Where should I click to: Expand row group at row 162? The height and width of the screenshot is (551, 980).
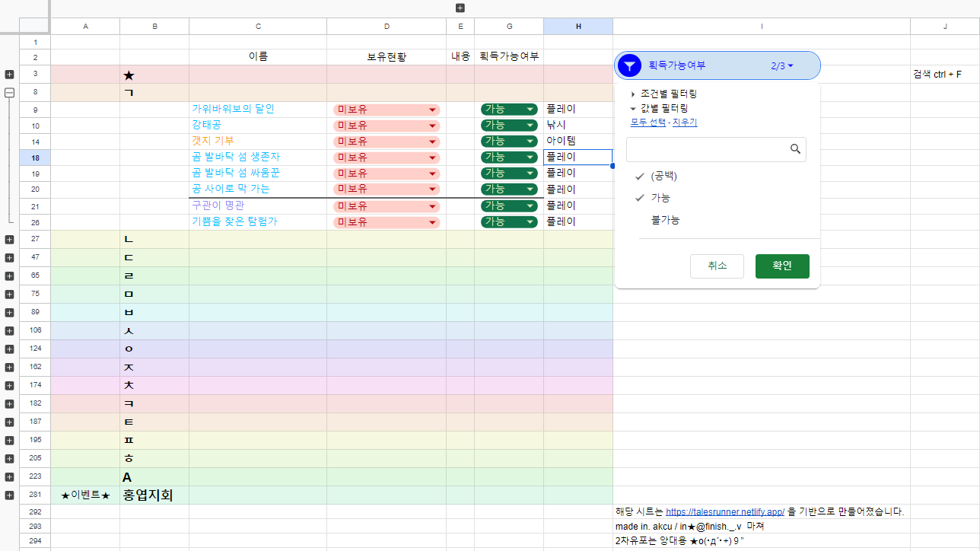coord(10,367)
